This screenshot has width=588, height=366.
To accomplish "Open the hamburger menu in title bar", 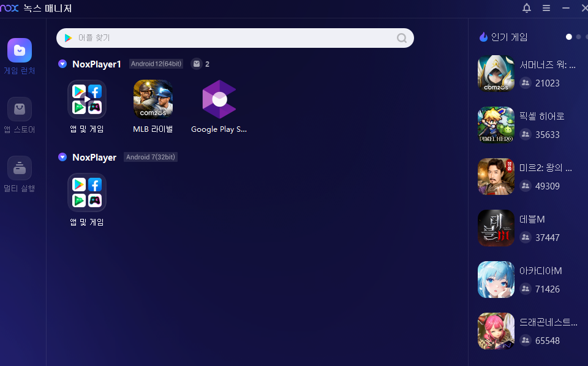I will click(546, 8).
